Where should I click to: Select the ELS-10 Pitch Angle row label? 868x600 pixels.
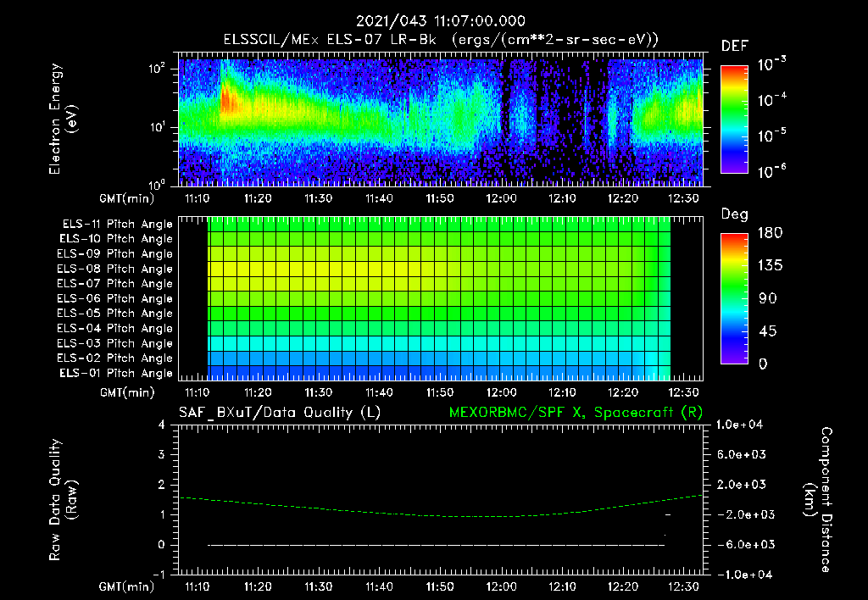pos(116,239)
